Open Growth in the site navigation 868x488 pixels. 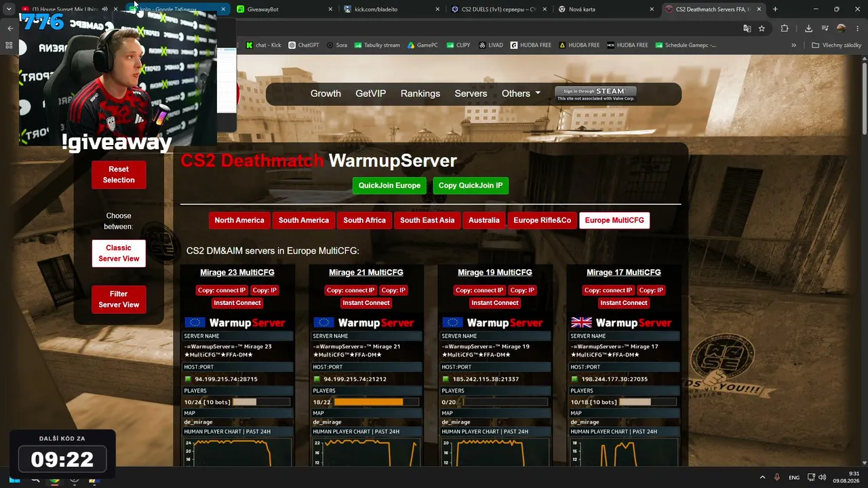325,94
